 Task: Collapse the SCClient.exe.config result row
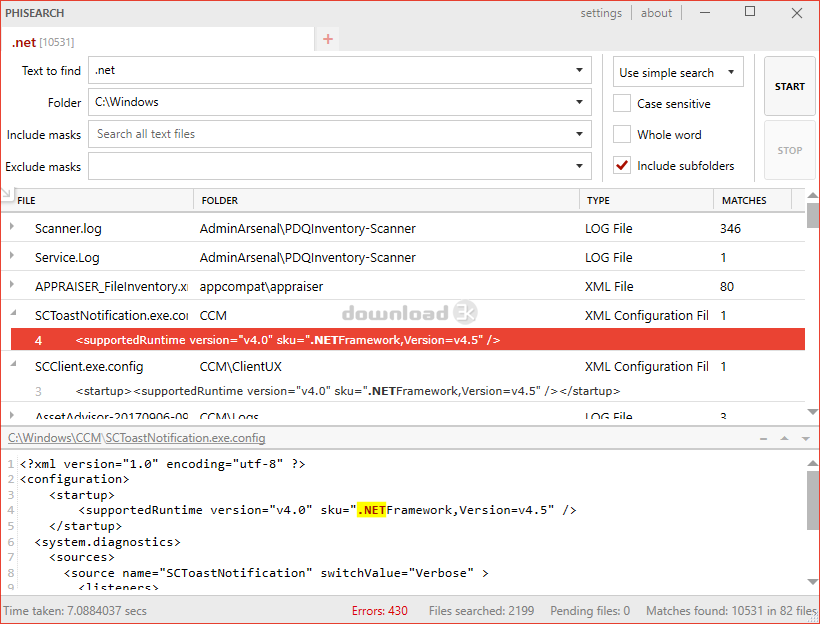click(13, 364)
